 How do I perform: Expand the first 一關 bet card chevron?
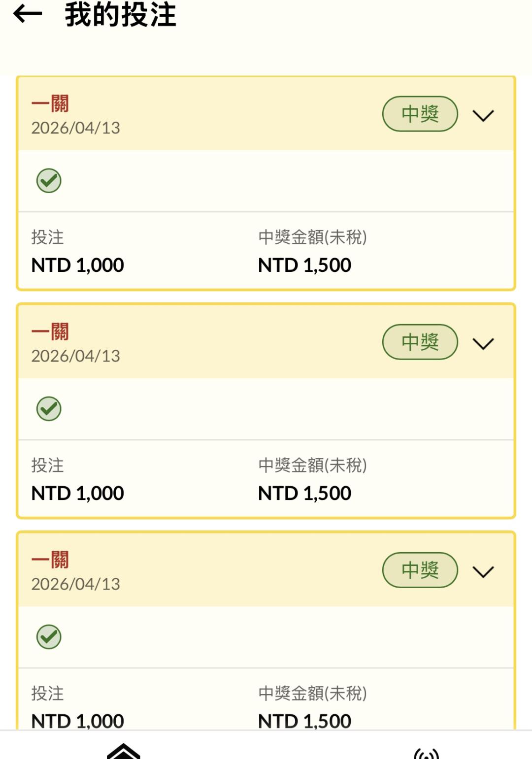pos(483,115)
